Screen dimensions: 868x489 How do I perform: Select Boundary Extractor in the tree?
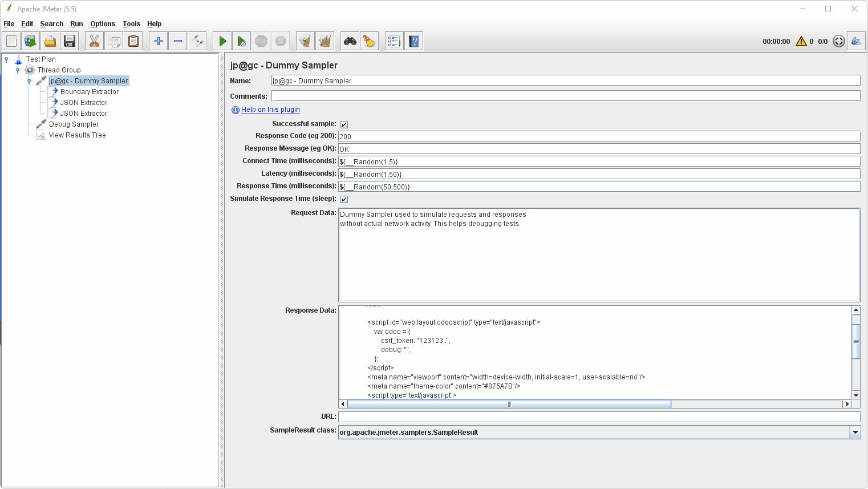(90, 92)
